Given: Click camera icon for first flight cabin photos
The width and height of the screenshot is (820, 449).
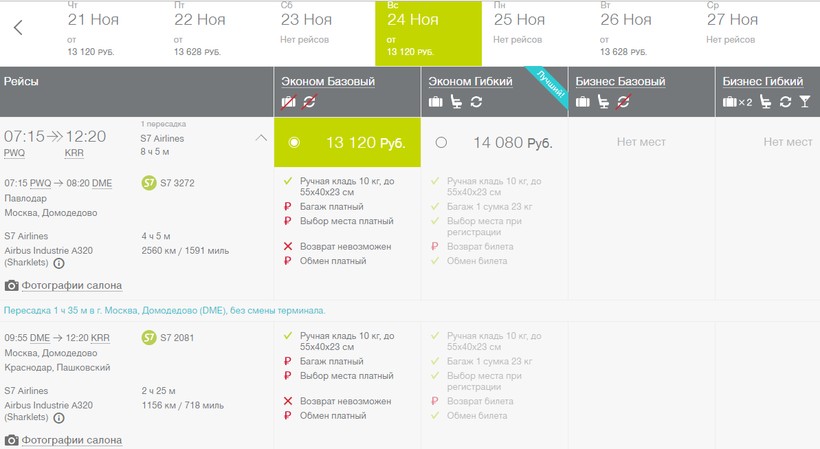Looking at the screenshot, I should [x=11, y=286].
